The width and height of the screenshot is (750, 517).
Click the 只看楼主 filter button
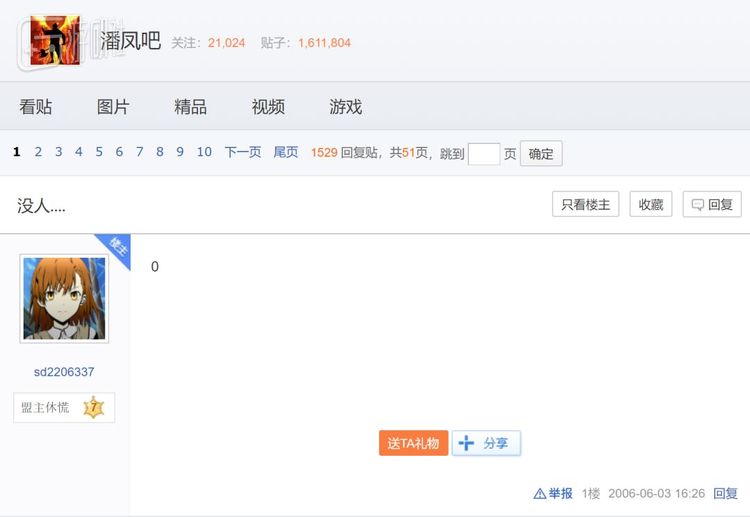tap(585, 205)
